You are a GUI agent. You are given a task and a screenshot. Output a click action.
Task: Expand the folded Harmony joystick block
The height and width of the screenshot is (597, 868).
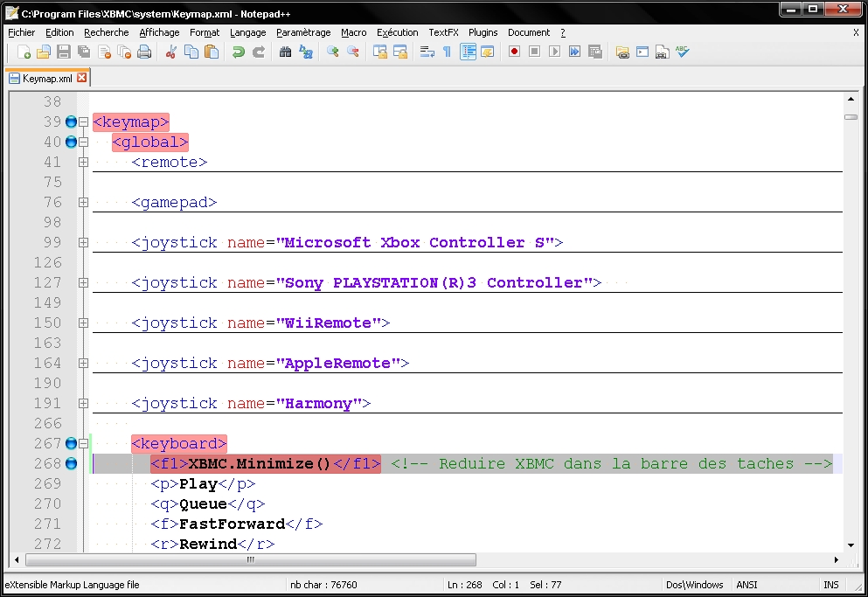[x=83, y=404]
